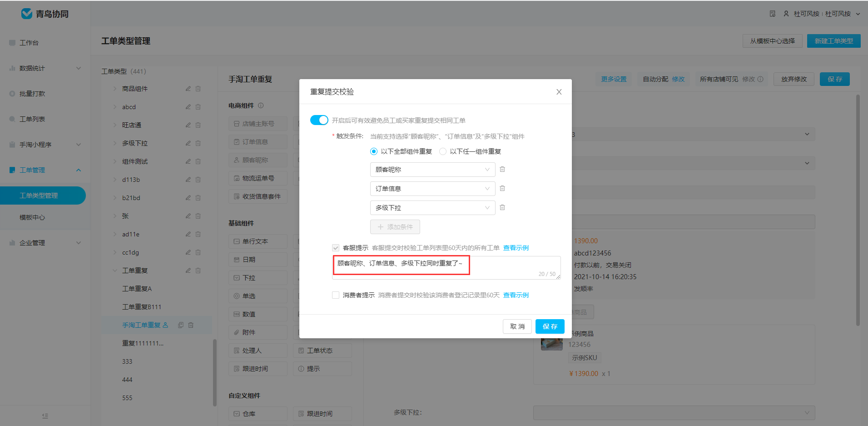Delete the cc1dg ticket type
The height and width of the screenshot is (426, 868).
pos(198,252)
